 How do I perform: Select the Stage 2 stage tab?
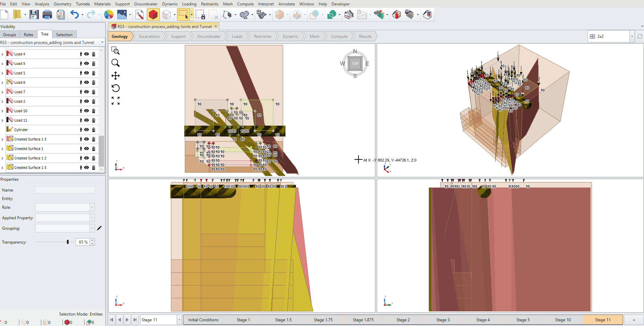pos(403,320)
